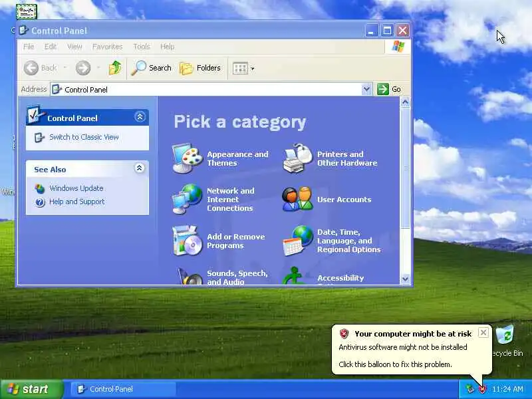The image size is (532, 399).
Task: Click the Appearance and Themes link text
Action: 237,158
